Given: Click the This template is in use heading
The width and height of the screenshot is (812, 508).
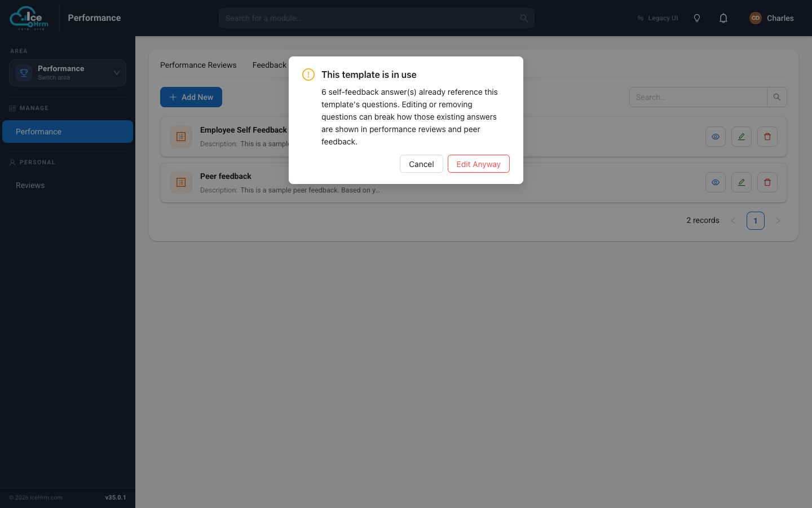Looking at the screenshot, I should click(369, 75).
